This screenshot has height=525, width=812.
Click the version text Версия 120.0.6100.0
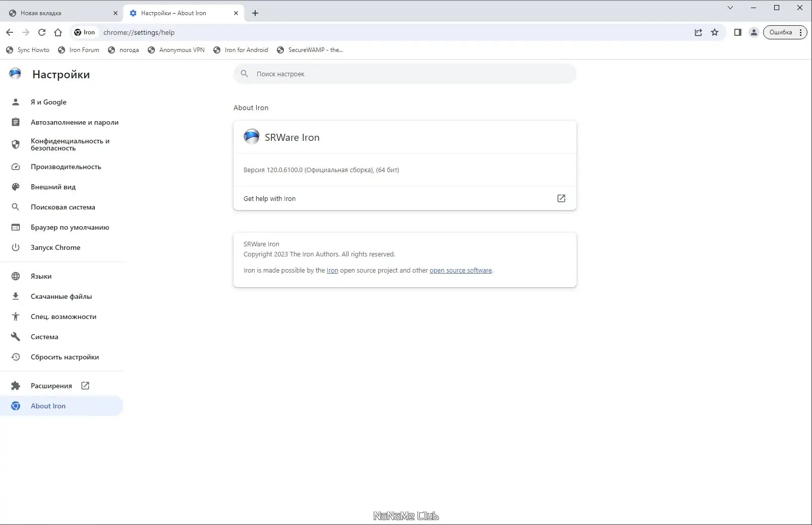click(321, 170)
